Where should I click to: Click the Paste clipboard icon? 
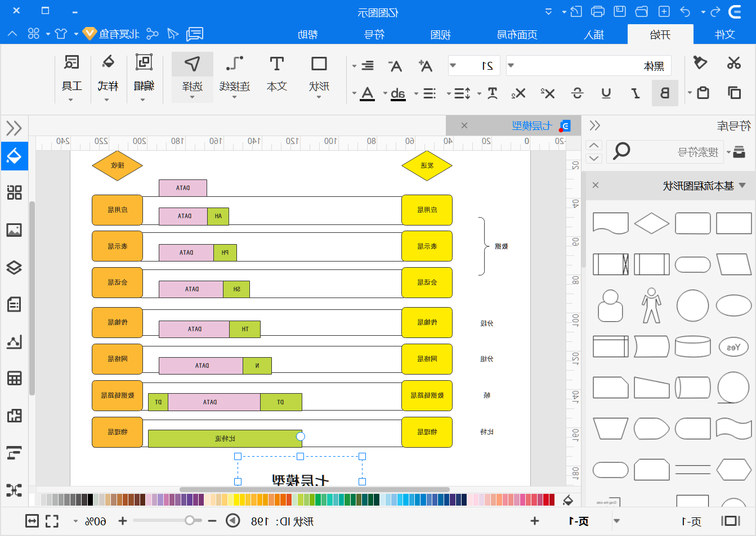[703, 92]
